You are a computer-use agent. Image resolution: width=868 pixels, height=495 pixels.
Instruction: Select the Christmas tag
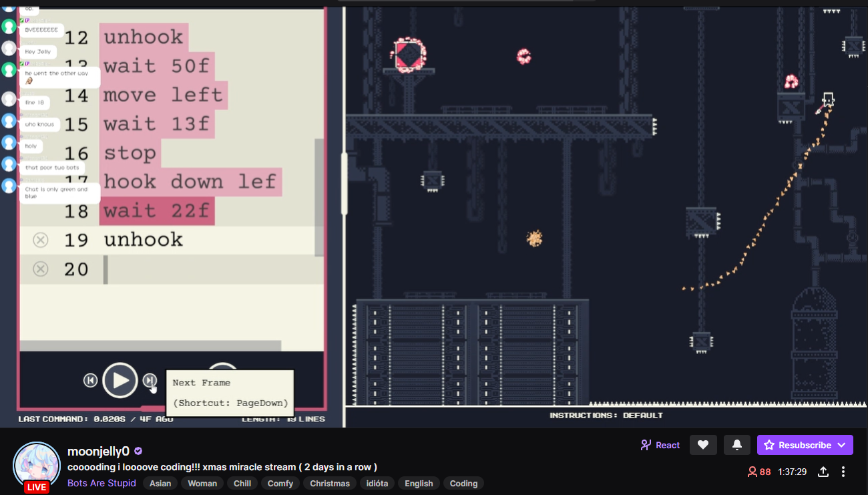(330, 484)
